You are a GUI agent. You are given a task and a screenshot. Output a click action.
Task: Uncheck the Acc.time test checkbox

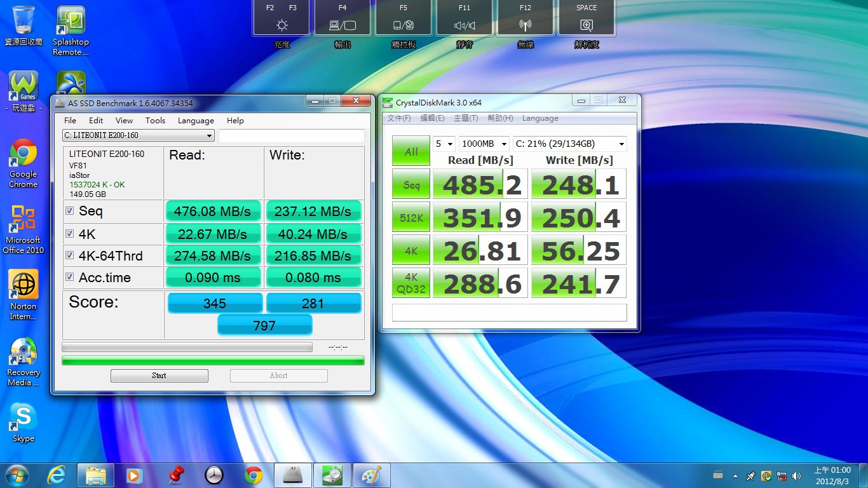[70, 277]
